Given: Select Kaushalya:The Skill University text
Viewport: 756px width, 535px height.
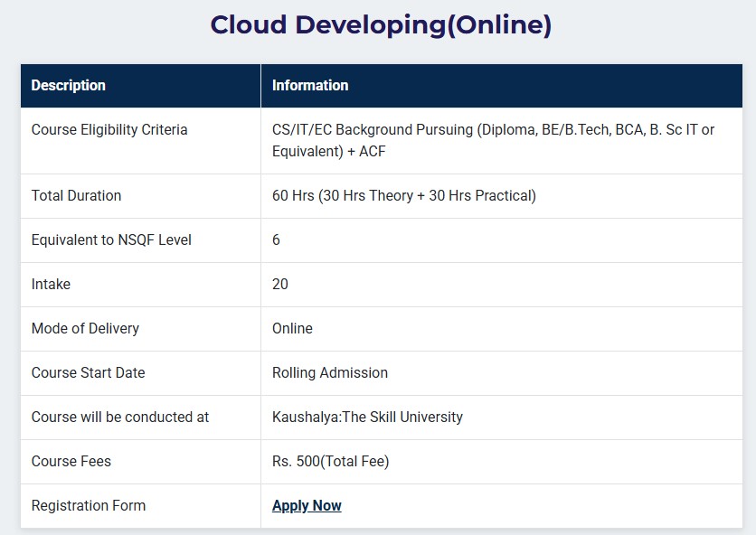Looking at the screenshot, I should point(367,418).
